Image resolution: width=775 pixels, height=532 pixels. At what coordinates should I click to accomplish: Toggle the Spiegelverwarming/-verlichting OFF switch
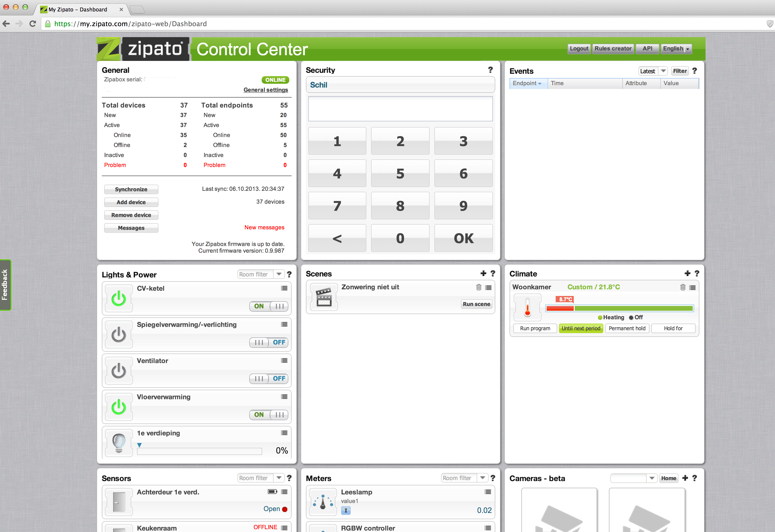click(269, 342)
